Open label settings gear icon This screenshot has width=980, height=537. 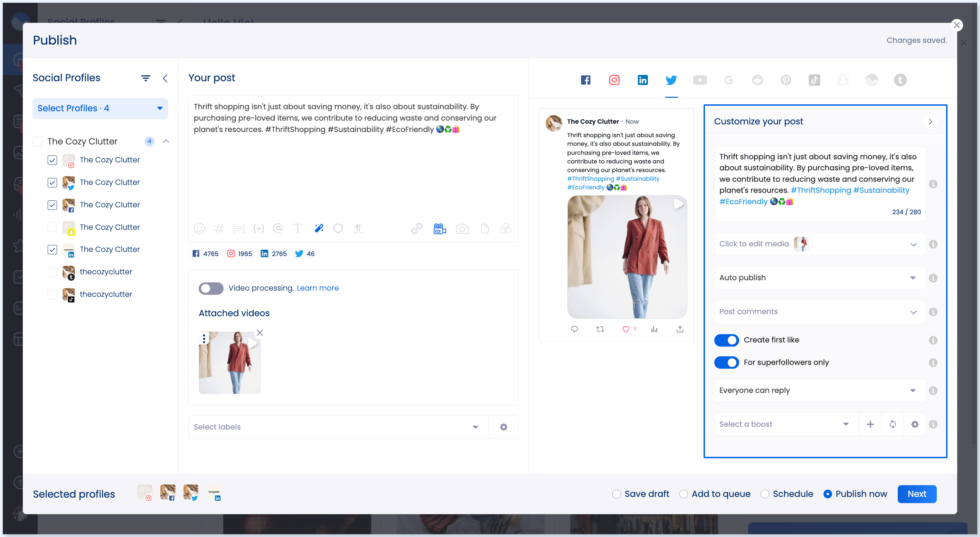pyautogui.click(x=503, y=427)
